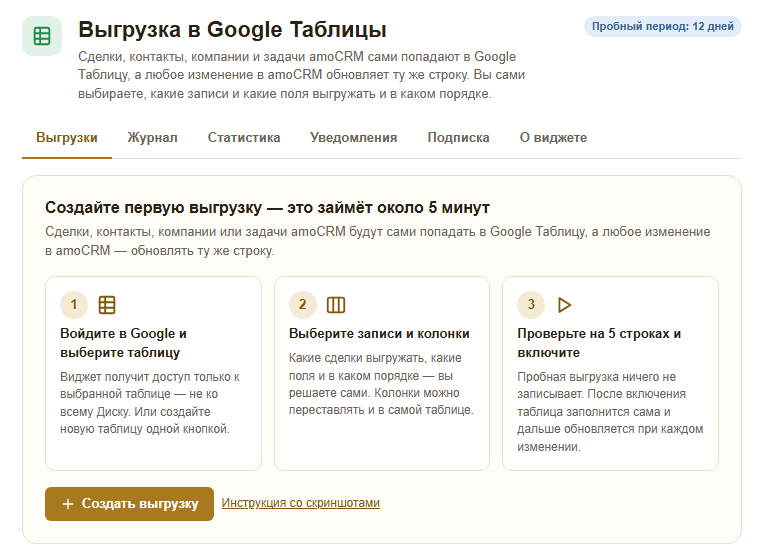Image resolution: width=764 pixels, height=554 pixels.
Task: Click the Пробный период: 12 дней badge
Action: click(x=663, y=26)
